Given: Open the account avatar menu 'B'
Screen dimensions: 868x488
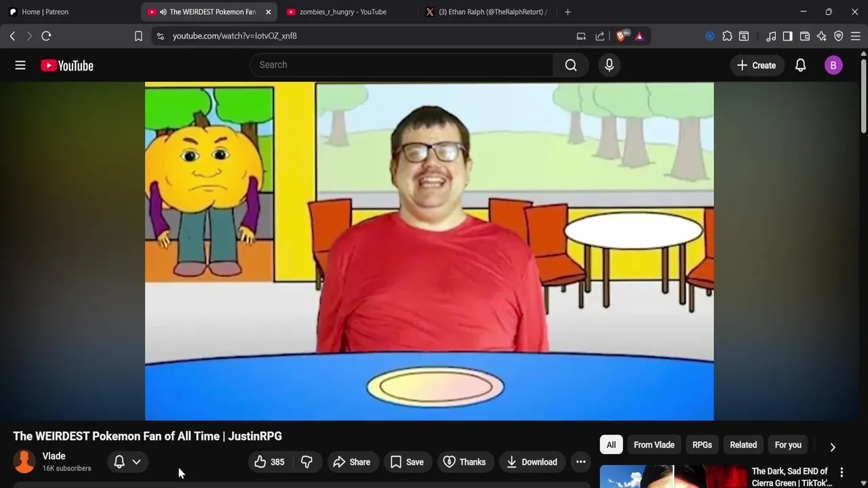Looking at the screenshot, I should 833,65.
